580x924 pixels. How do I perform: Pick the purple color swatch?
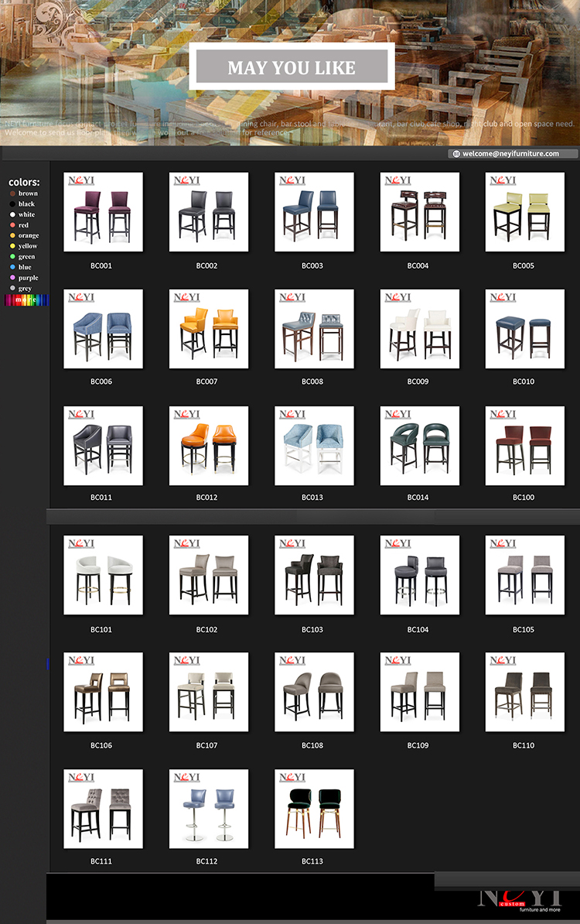(12, 278)
